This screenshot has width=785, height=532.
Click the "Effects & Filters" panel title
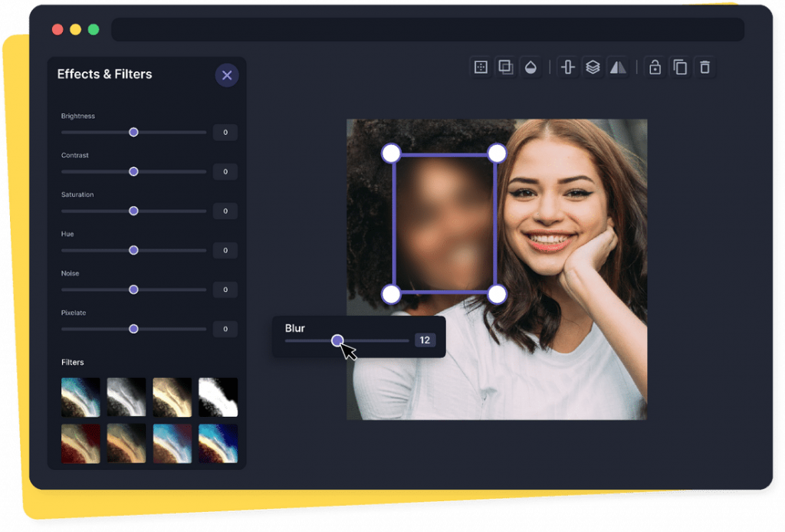point(104,74)
